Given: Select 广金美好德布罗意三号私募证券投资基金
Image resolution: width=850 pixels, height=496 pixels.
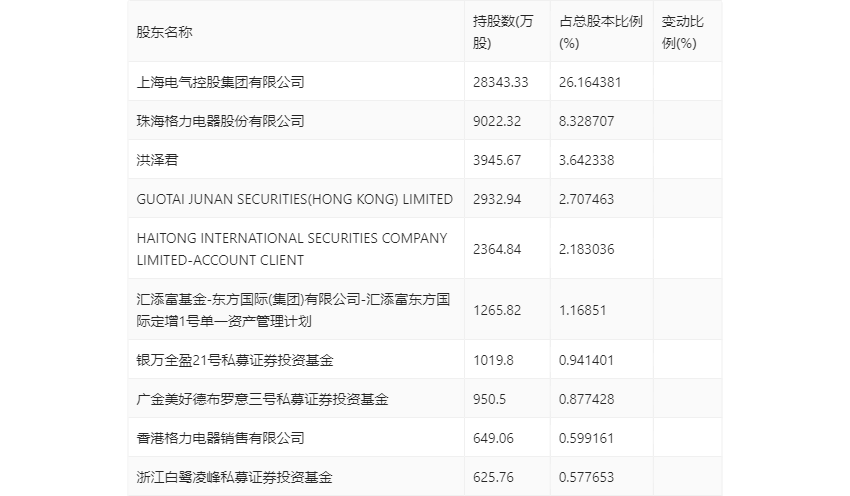Looking at the screenshot, I should point(262,399).
